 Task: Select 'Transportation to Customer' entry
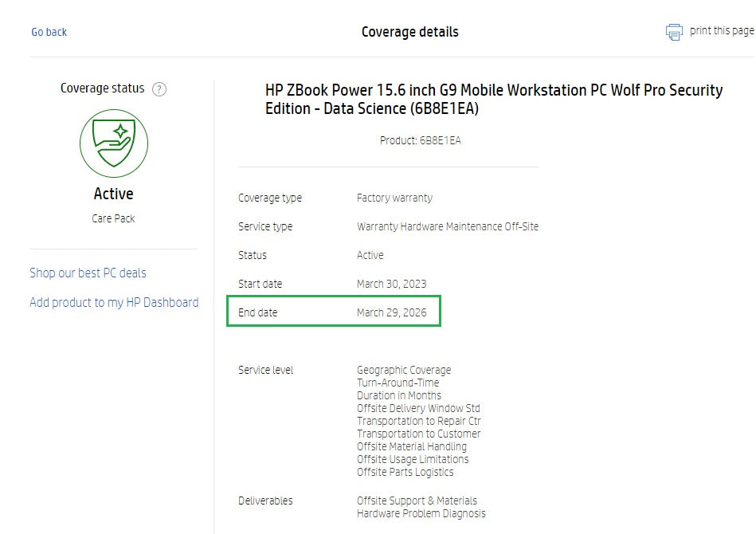click(x=418, y=434)
